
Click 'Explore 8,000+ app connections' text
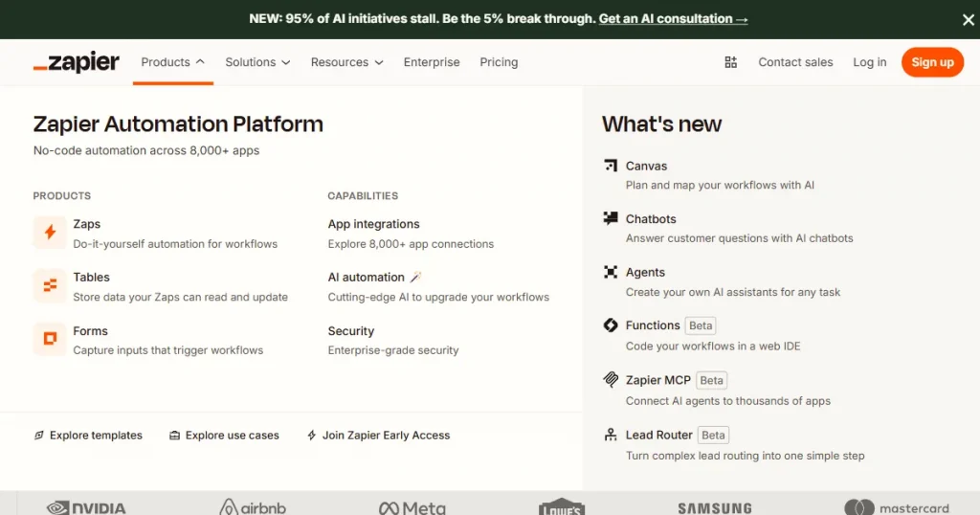coord(411,244)
